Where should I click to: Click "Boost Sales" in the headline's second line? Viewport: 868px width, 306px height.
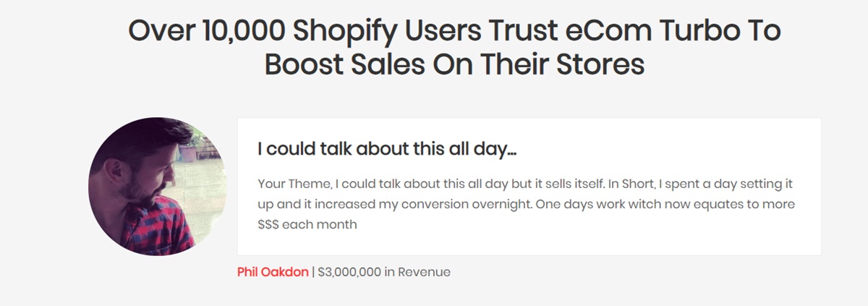coord(346,65)
